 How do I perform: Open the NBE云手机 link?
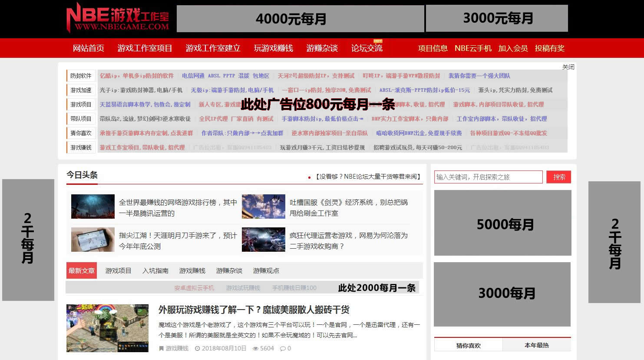pyautogui.click(x=473, y=48)
